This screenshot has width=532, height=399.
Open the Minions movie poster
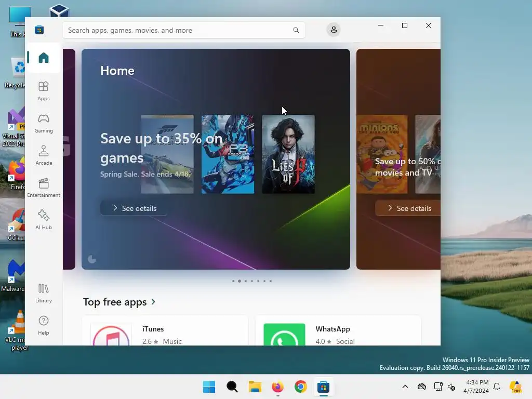tap(382, 154)
